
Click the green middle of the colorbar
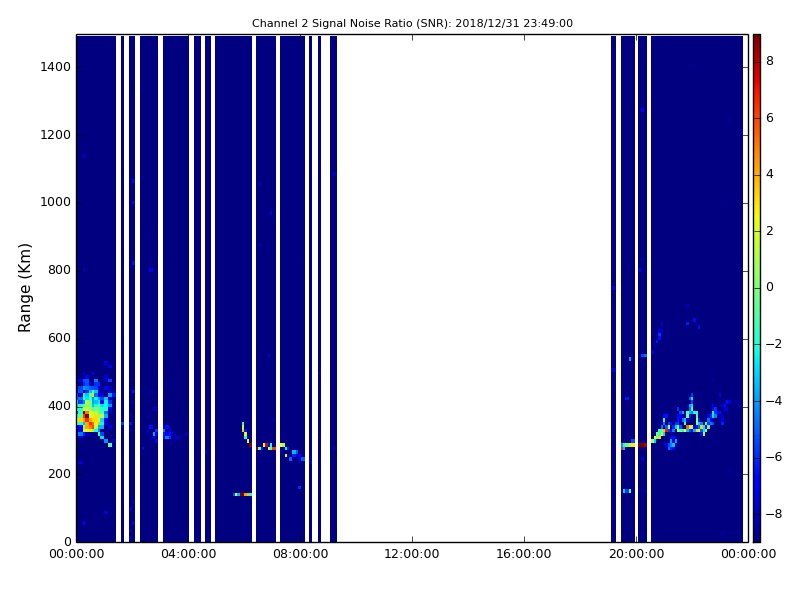pos(757,288)
